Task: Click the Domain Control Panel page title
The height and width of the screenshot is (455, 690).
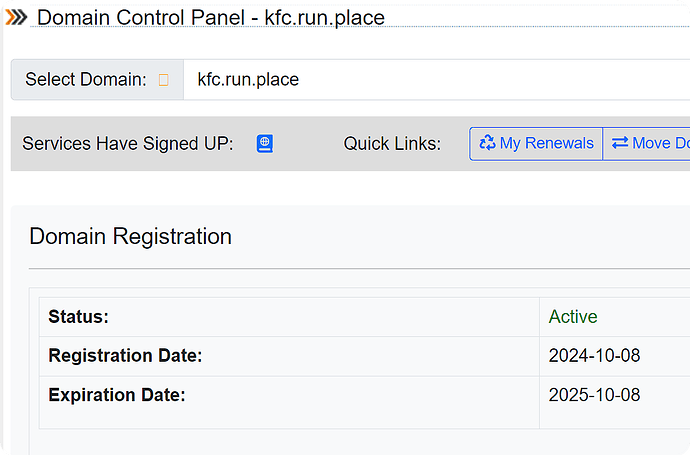Action: [211, 18]
